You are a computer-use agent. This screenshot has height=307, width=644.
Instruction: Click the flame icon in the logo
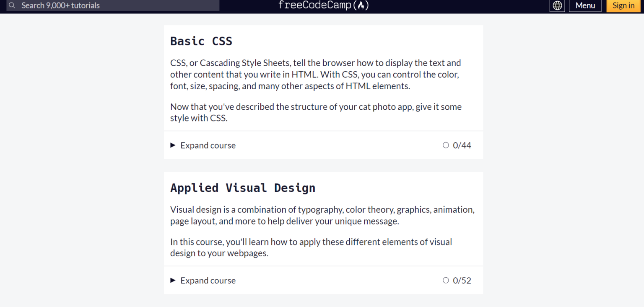pos(361,5)
